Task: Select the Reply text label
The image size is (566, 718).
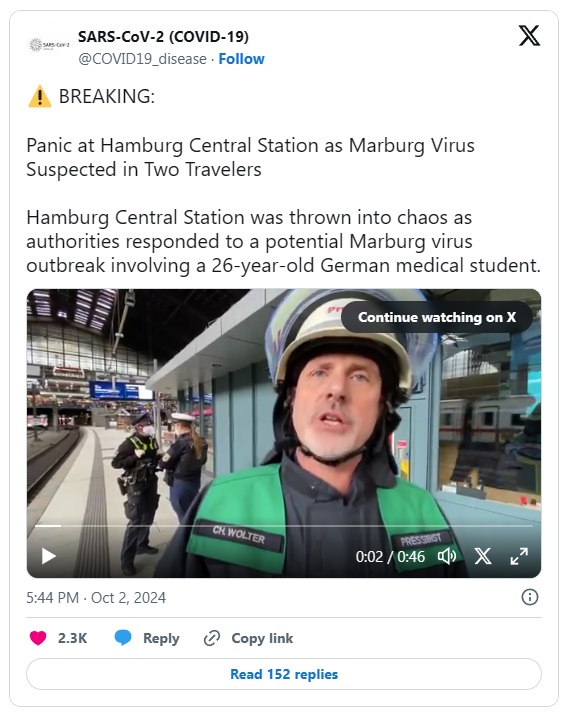Action: coord(161,638)
